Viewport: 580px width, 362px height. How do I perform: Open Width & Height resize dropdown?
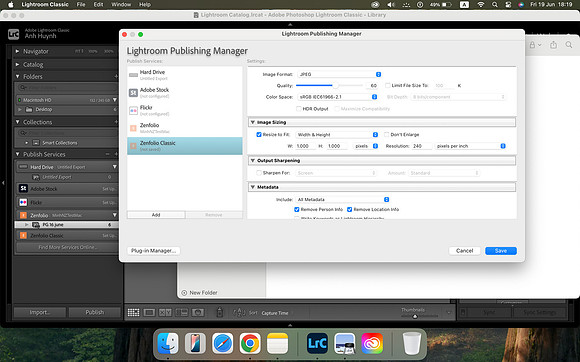click(x=337, y=135)
